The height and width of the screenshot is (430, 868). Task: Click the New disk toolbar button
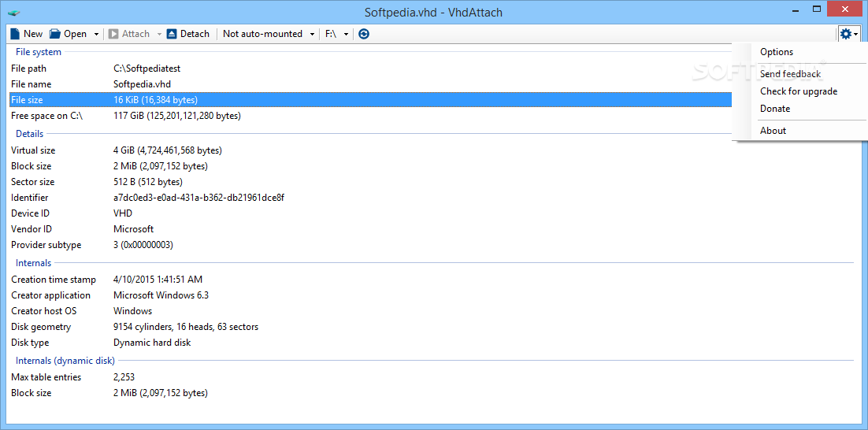click(x=26, y=34)
